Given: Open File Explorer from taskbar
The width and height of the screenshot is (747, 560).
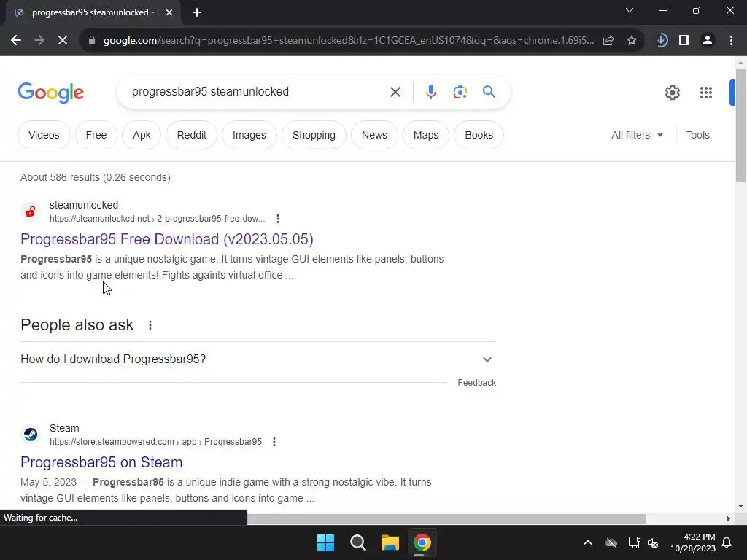Looking at the screenshot, I should point(390,542).
